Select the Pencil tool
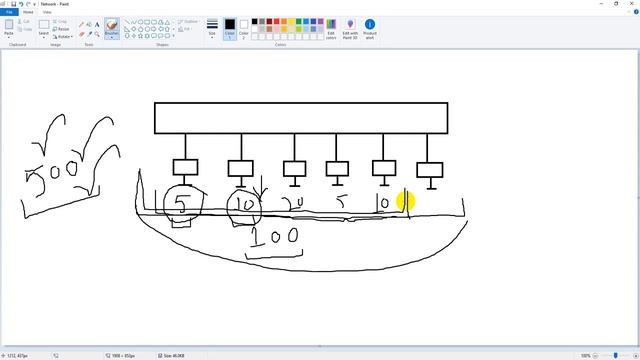The width and height of the screenshot is (640, 360). tap(81, 25)
